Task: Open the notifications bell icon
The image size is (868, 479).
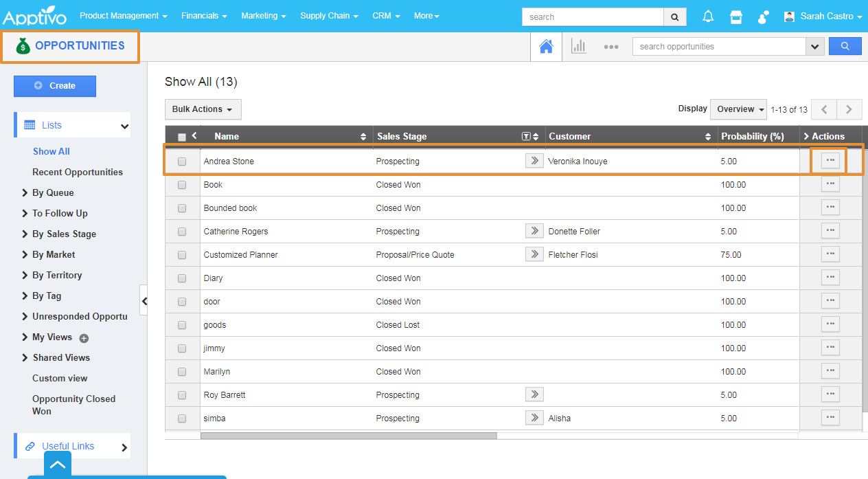Action: tap(707, 16)
